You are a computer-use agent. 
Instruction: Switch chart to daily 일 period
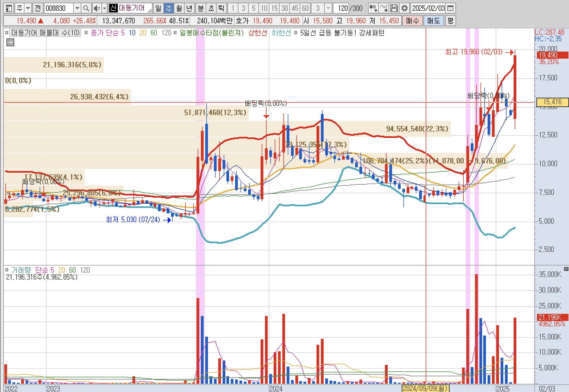(158, 8)
